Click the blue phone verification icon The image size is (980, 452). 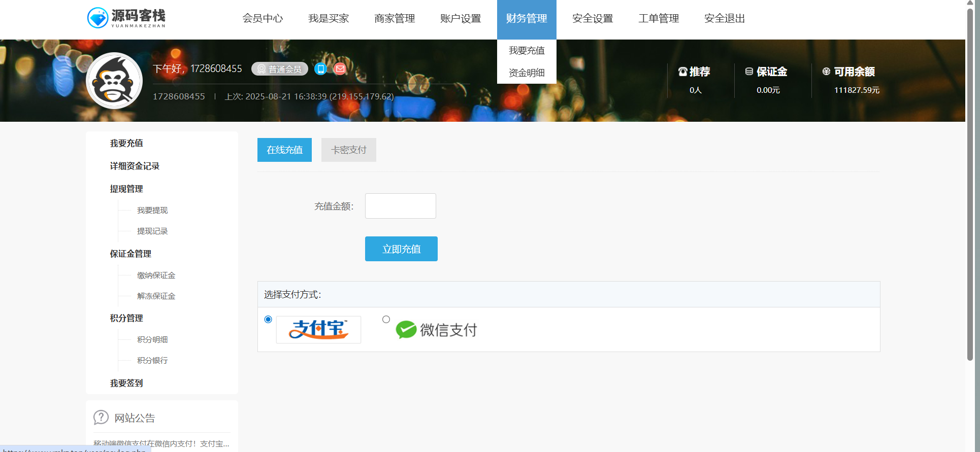point(320,68)
